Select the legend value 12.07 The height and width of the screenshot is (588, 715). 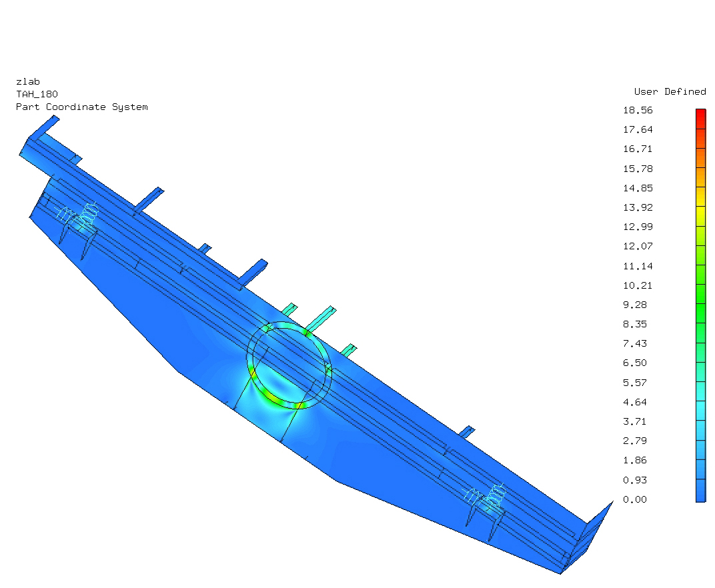pos(638,247)
